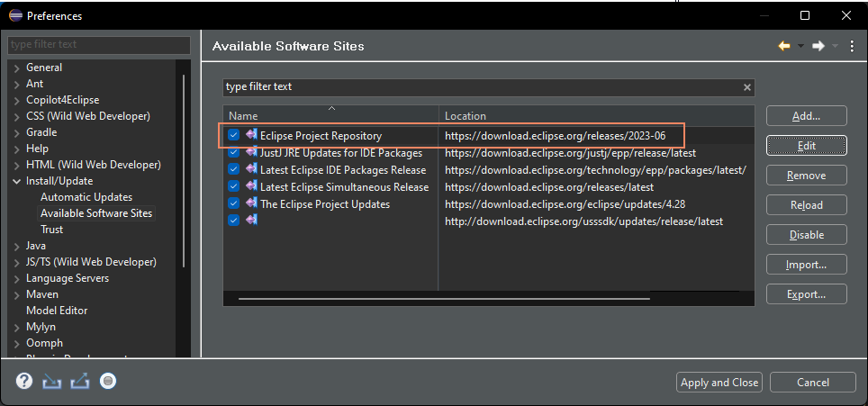868x406 pixels.
Task: Select Automatic Updates preference page
Action: coord(86,197)
